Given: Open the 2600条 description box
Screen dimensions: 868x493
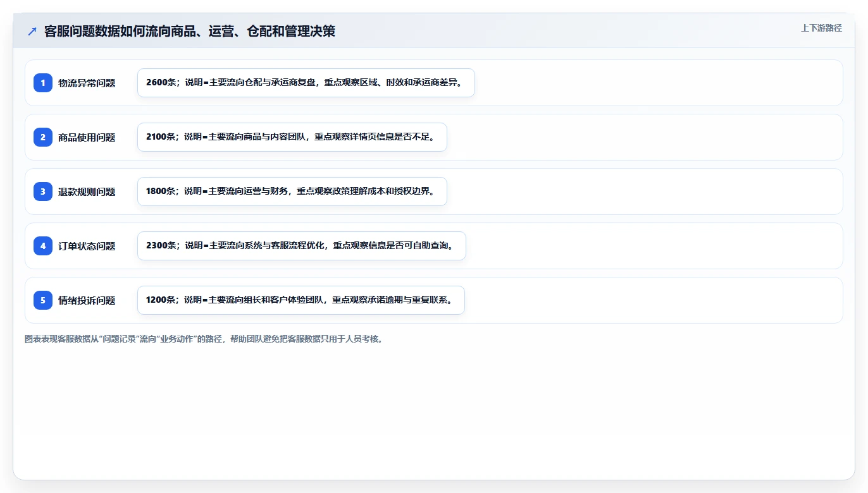Looking at the screenshot, I should click(306, 83).
